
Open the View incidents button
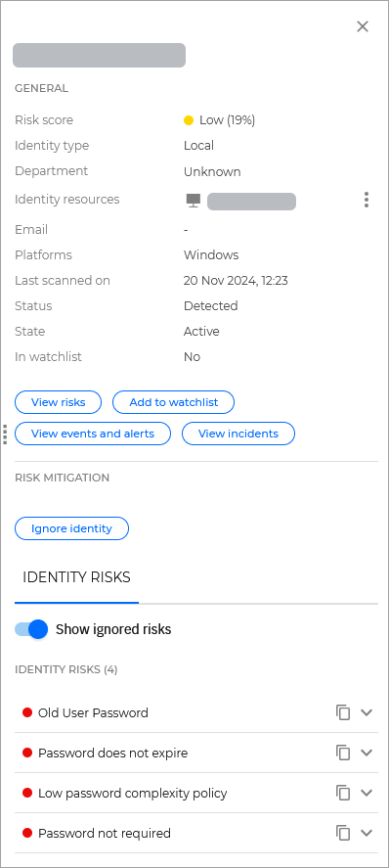click(x=238, y=434)
